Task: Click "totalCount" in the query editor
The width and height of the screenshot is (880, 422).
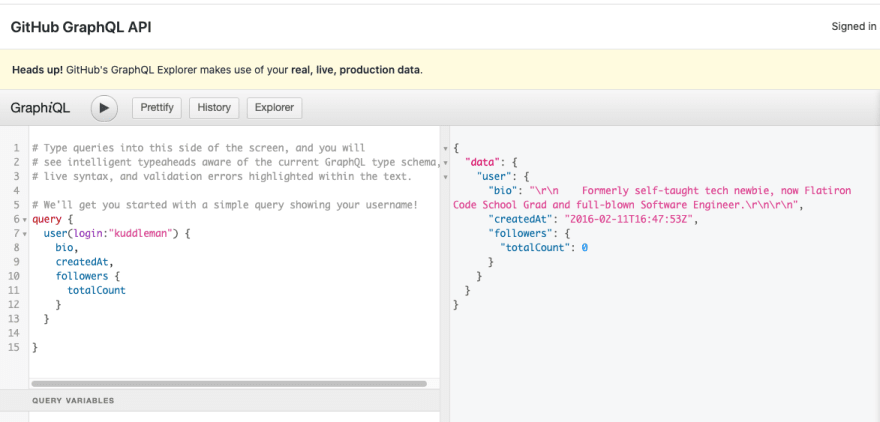Action: click(97, 290)
